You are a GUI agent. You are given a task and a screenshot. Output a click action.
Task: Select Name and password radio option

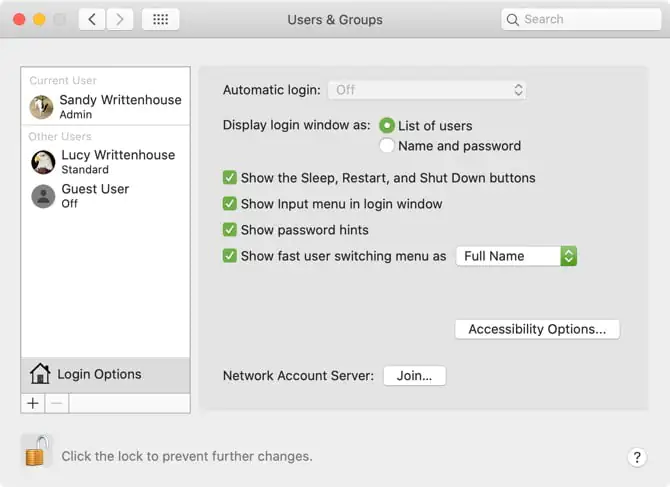(x=387, y=146)
